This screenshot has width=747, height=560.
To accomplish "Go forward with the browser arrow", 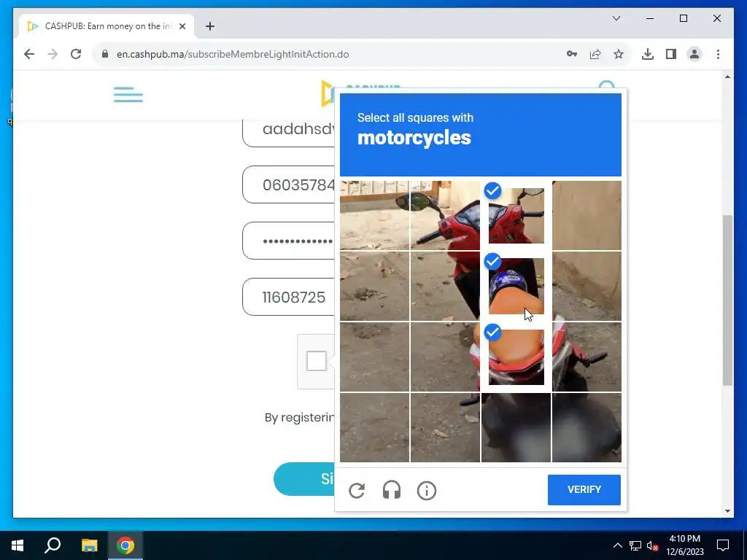I will pyautogui.click(x=53, y=54).
